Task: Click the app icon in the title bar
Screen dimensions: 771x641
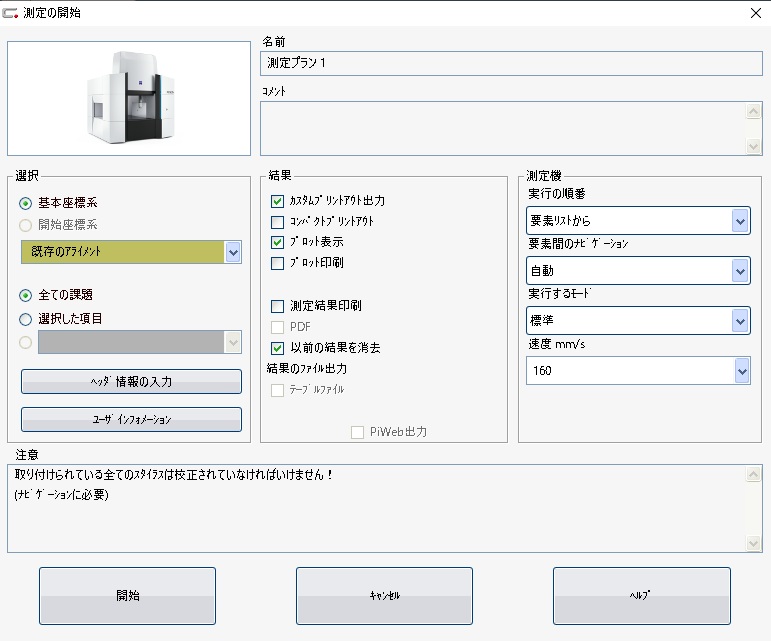Action: pos(10,13)
